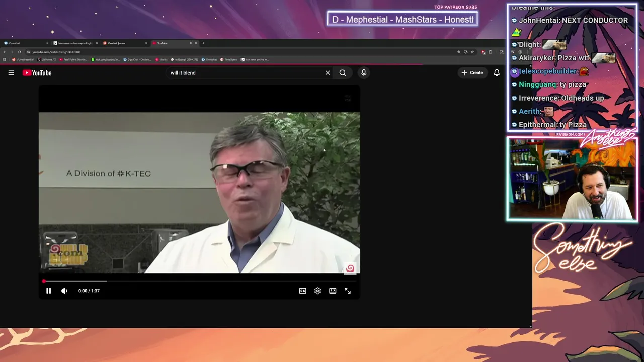Clear the 'will it blend' search text
This screenshot has width=644, height=362.
point(328,73)
